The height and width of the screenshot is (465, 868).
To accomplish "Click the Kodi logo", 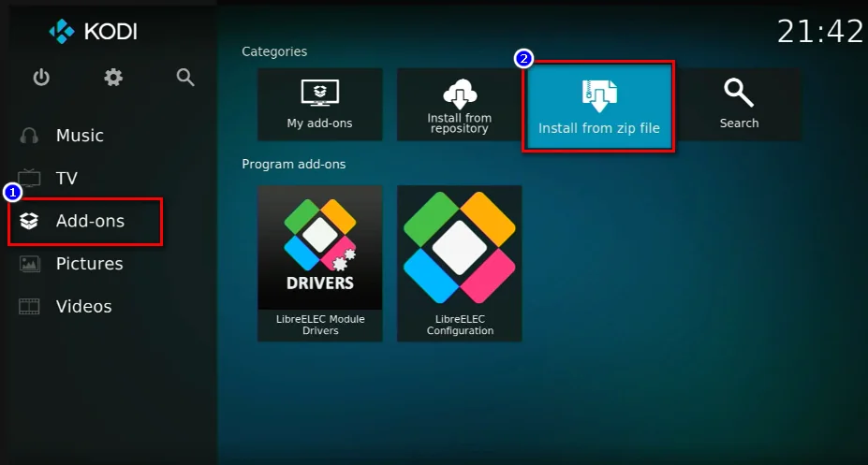I will click(93, 32).
